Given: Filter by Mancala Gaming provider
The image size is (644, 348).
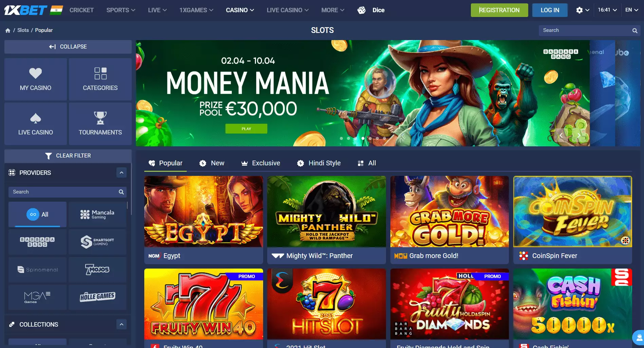Looking at the screenshot, I should pos(97,214).
